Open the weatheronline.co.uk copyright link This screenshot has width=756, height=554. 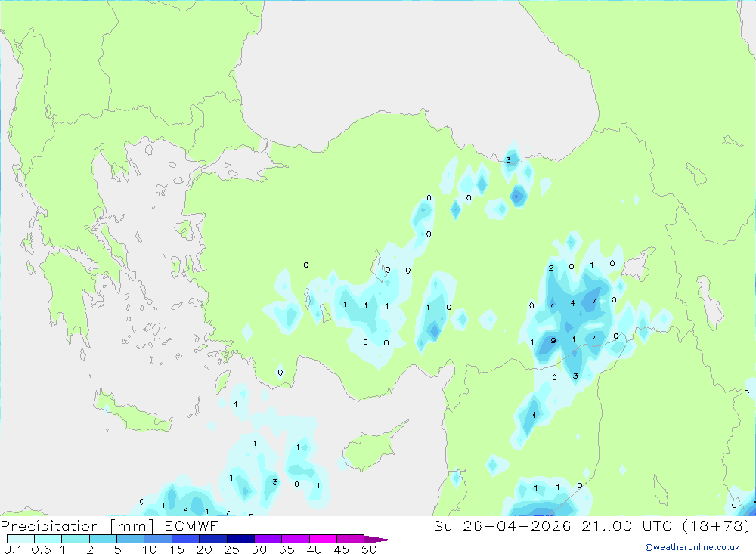click(x=692, y=547)
